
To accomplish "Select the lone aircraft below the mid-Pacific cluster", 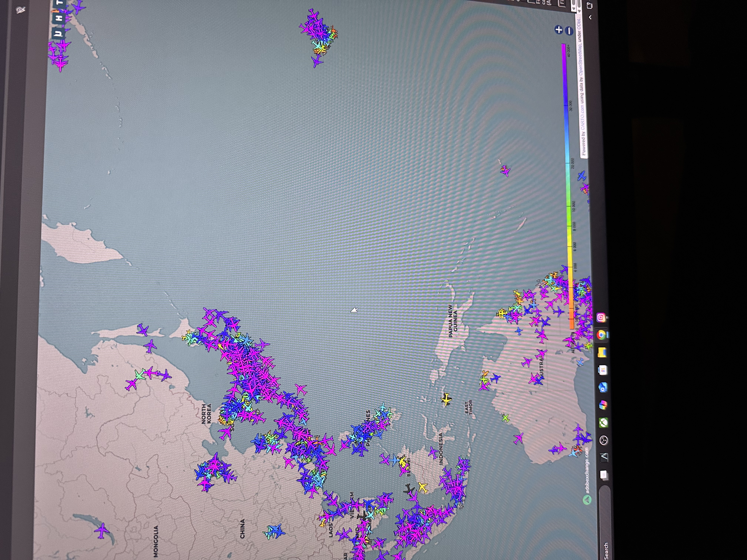I will tap(317, 62).
